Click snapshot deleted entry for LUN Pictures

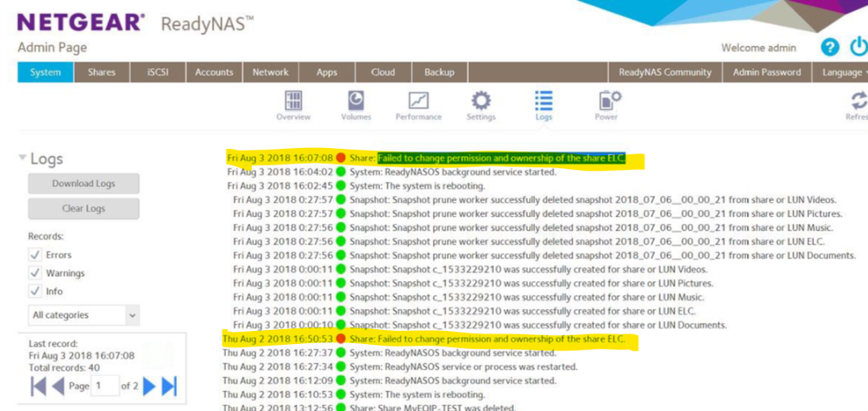click(x=596, y=213)
